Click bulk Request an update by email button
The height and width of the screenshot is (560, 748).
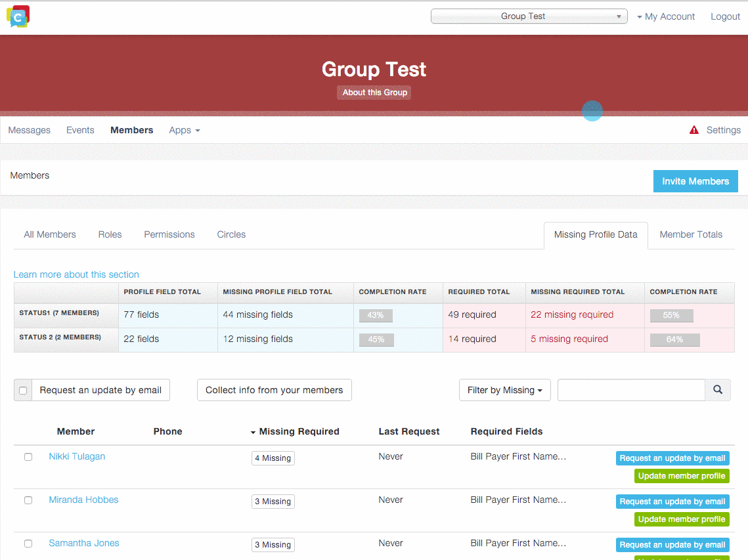pyautogui.click(x=100, y=390)
